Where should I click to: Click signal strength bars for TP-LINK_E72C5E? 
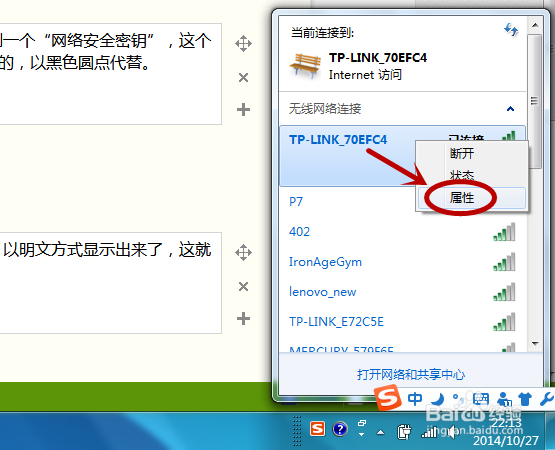point(504,322)
